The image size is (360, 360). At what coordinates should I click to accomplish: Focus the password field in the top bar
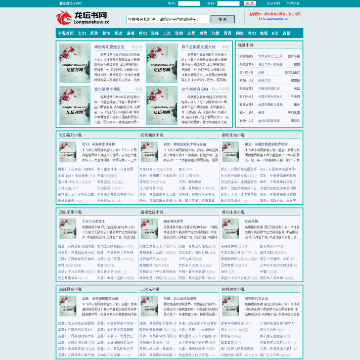point(228,3)
